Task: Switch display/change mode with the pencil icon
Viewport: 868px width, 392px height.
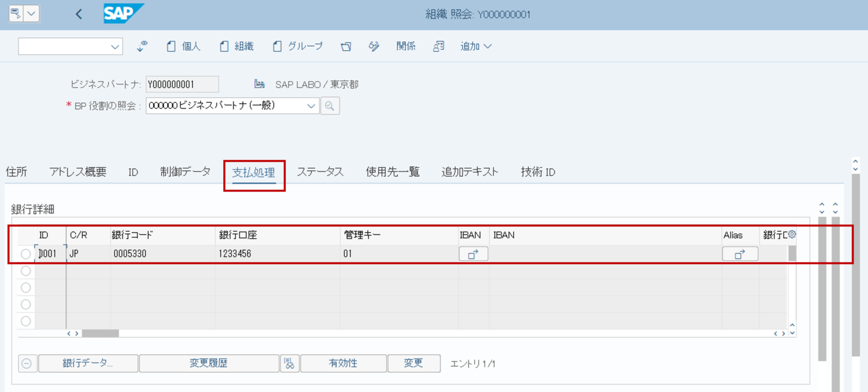Action: click(373, 46)
